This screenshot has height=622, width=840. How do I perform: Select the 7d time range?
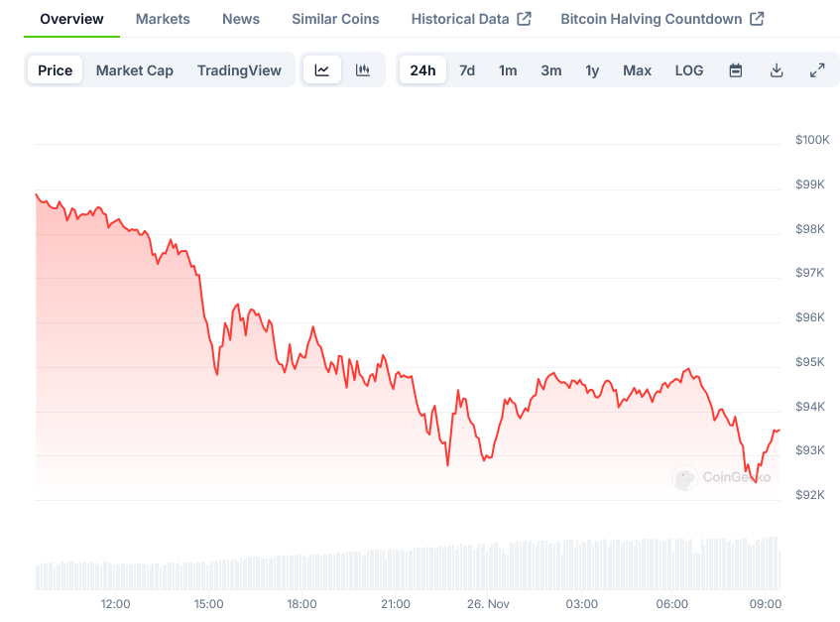tap(467, 70)
